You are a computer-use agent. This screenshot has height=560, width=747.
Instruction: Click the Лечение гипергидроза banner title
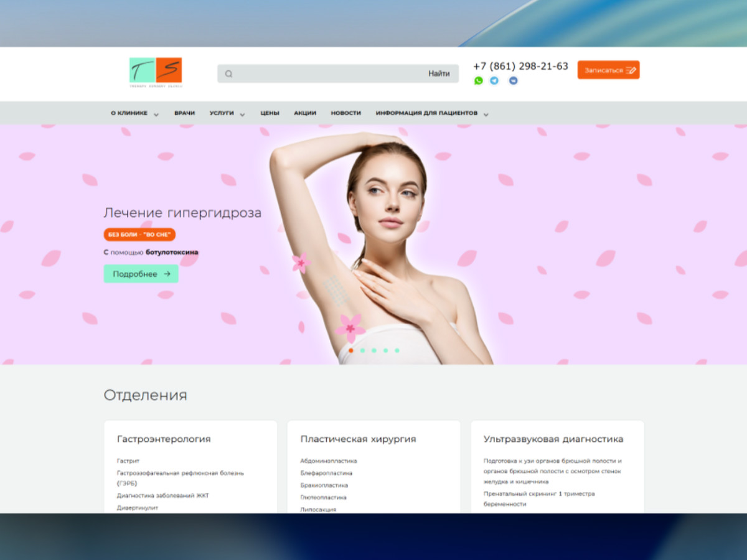coord(182,213)
